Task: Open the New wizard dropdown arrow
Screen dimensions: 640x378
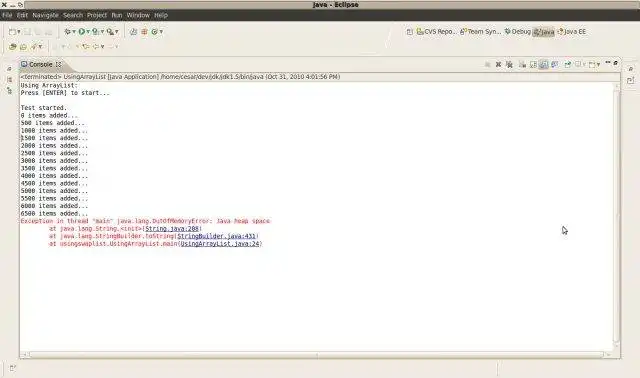Action: click(19, 32)
